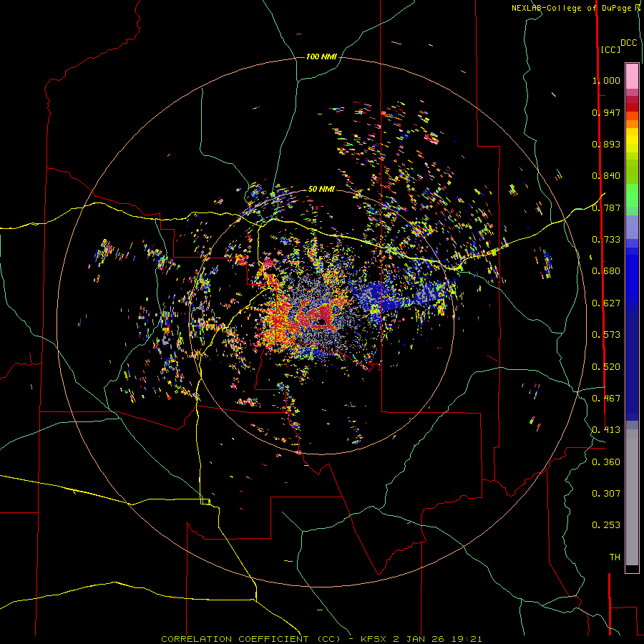The width and height of the screenshot is (644, 644).
Task: Click the 0.573 scale value
Action: [x=606, y=335]
